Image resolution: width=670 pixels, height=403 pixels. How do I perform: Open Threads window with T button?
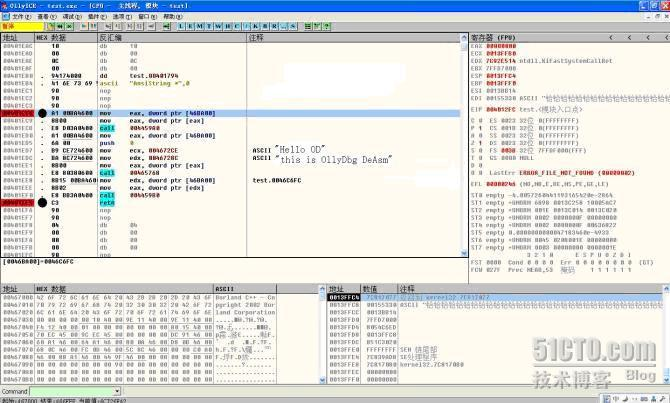click(209, 26)
